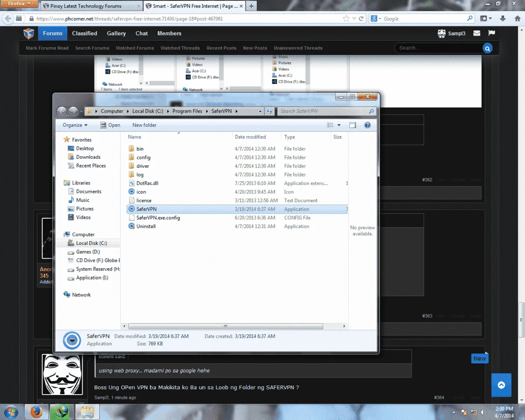Open the alerts flag icon in navbar
This screenshot has height=420, width=525.
pyautogui.click(x=492, y=33)
